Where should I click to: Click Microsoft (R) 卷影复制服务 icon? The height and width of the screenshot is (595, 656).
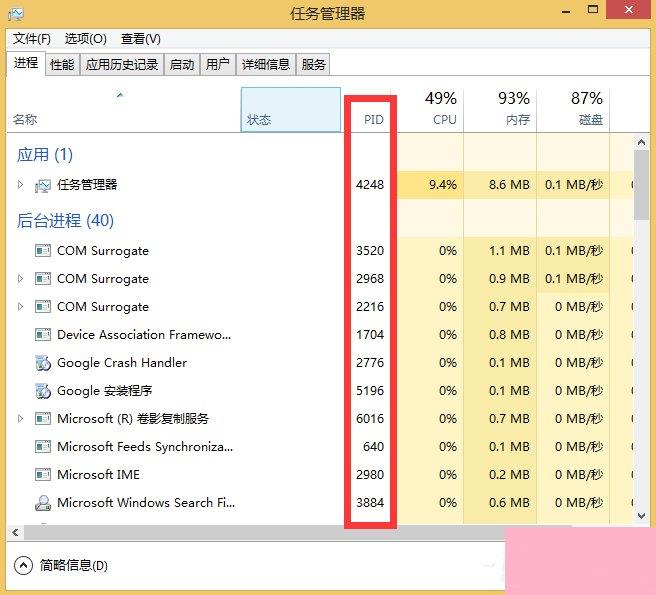coord(43,418)
